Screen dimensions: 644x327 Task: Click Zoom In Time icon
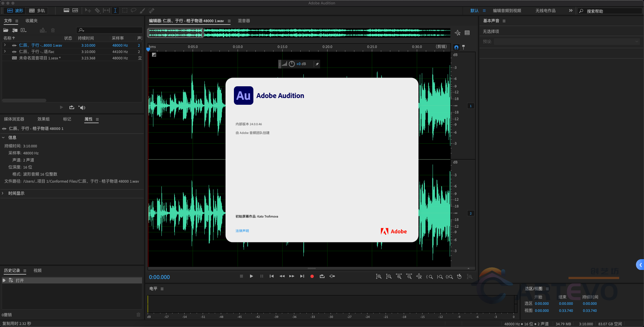[x=399, y=277]
